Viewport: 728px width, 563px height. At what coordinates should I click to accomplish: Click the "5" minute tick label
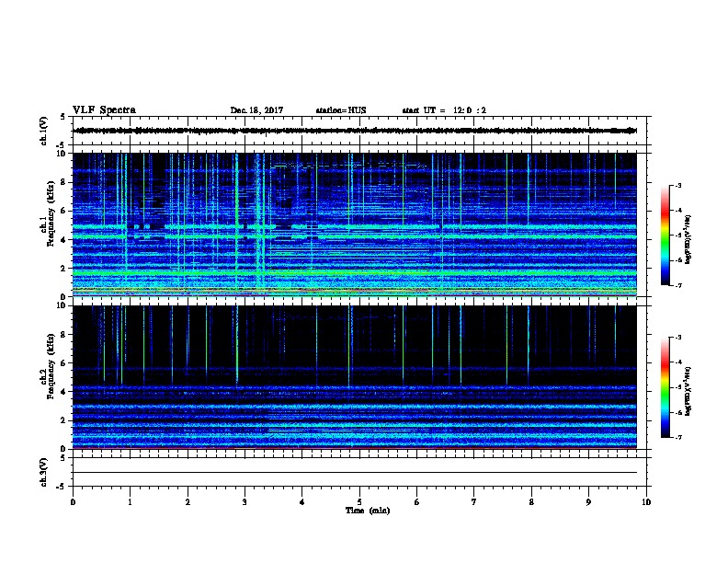359,502
